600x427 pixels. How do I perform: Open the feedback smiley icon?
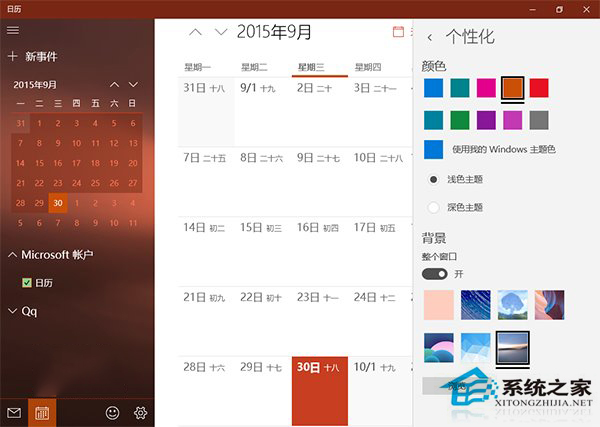(x=112, y=413)
